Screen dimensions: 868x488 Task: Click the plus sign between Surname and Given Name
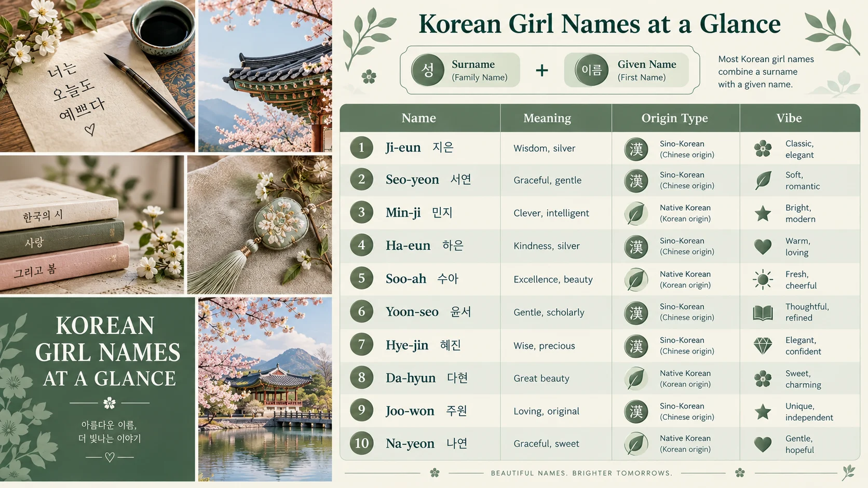pyautogui.click(x=542, y=70)
